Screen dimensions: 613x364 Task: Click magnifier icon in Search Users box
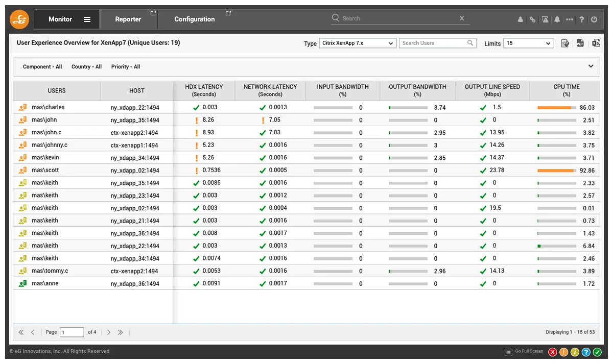tap(470, 43)
